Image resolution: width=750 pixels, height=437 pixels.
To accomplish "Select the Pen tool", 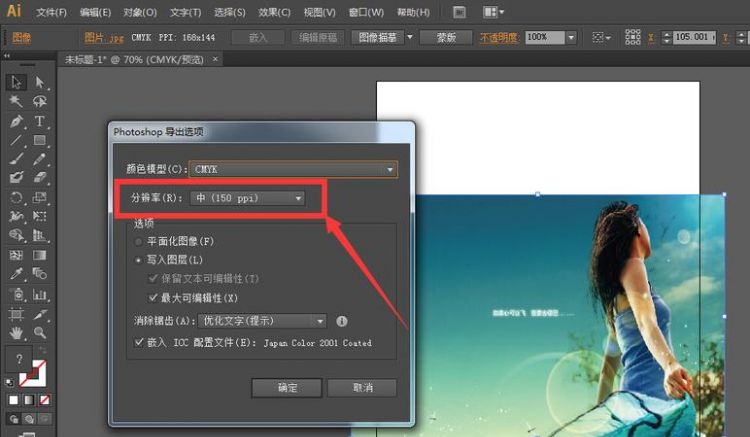I will point(16,121).
